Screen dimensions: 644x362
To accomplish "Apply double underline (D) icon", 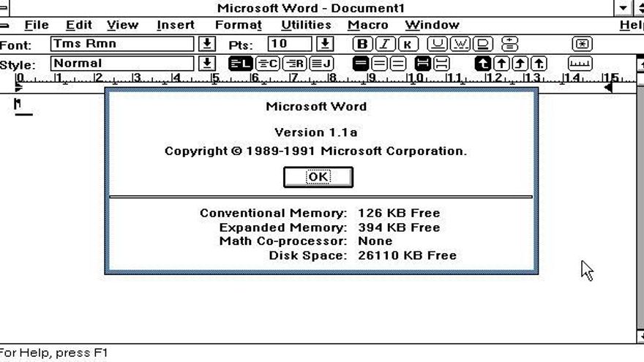I will pyautogui.click(x=483, y=45).
